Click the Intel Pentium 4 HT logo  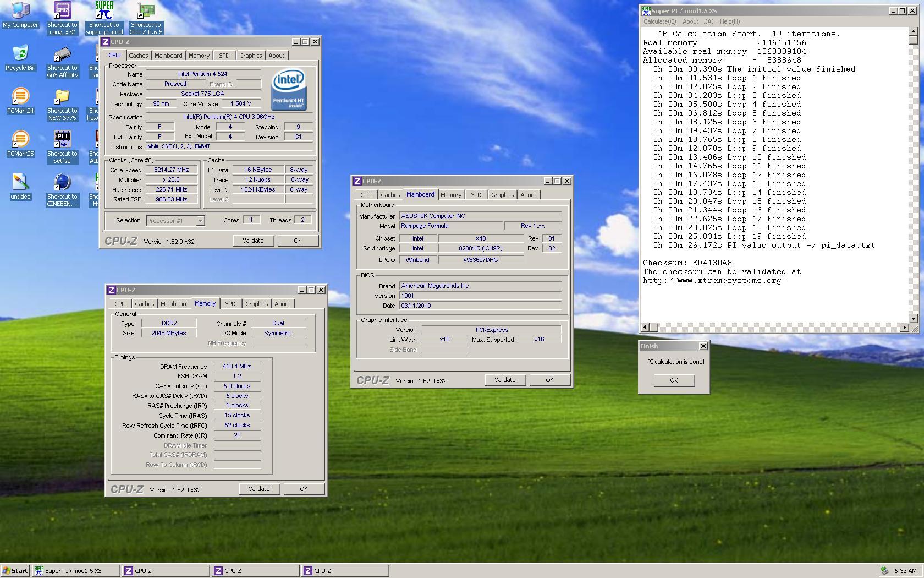click(x=289, y=89)
